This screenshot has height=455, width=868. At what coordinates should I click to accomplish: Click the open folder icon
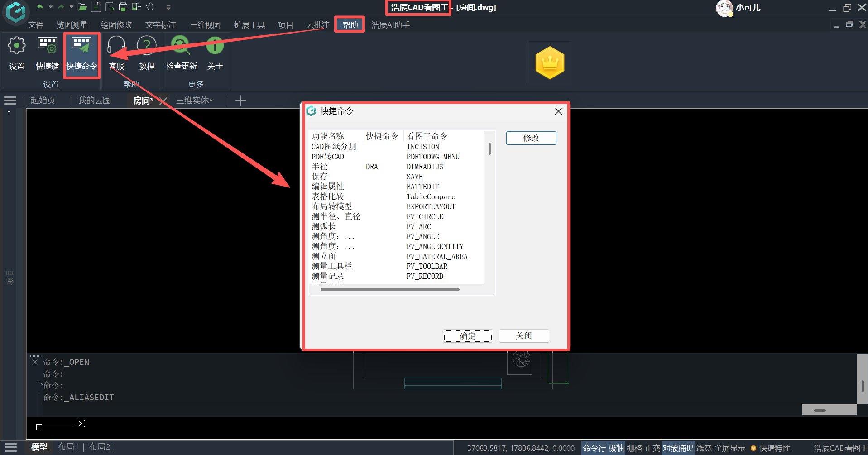(x=82, y=7)
